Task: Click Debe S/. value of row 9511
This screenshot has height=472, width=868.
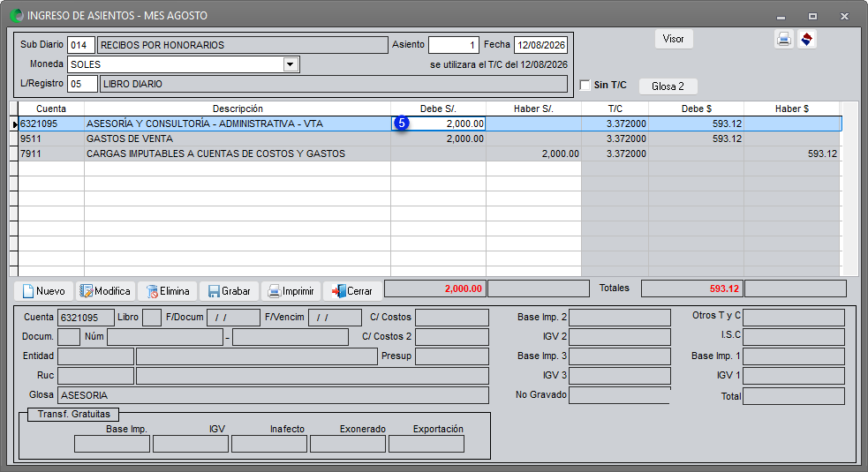Action: click(439, 139)
